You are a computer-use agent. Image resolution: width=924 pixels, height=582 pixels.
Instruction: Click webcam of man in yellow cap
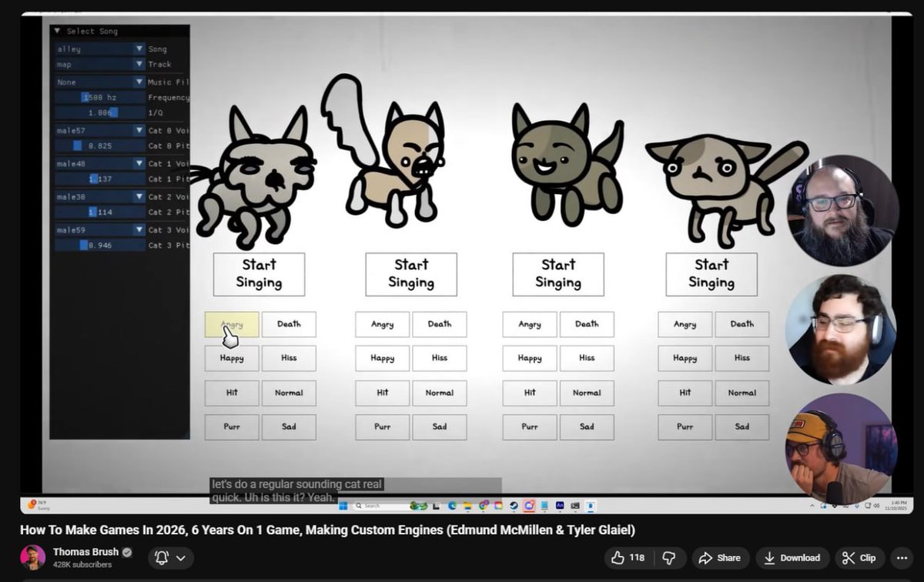coord(840,449)
